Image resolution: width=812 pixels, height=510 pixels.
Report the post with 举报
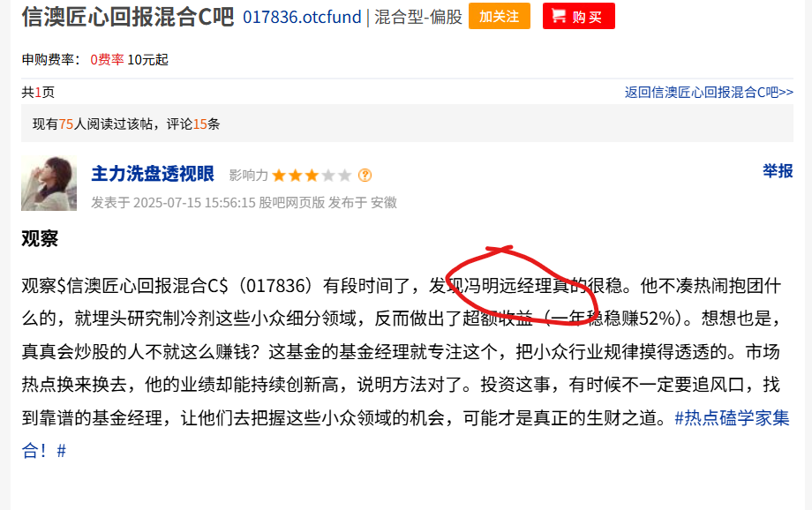tap(778, 171)
